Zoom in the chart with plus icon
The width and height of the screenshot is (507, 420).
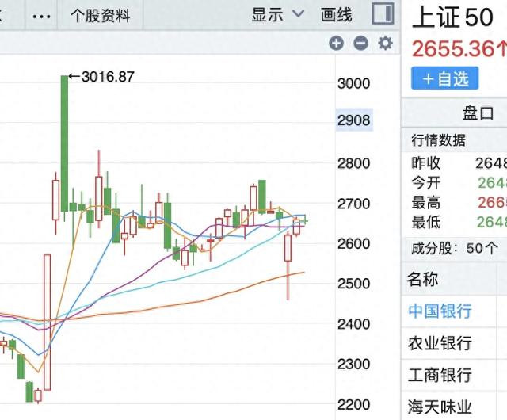pos(336,43)
